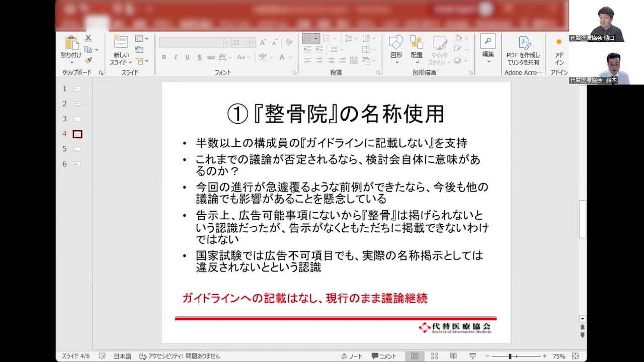Open Notes (ノート) pane from status bar
The height and width of the screenshot is (362, 644).
click(351, 356)
